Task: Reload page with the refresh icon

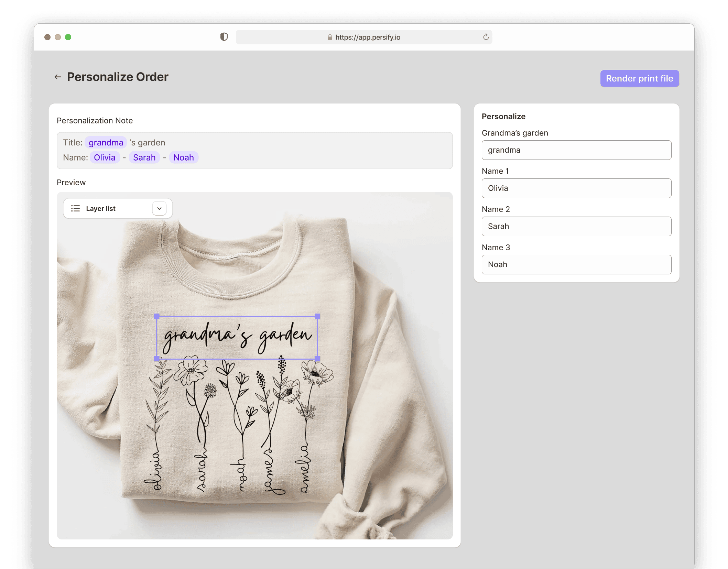Action: (486, 37)
